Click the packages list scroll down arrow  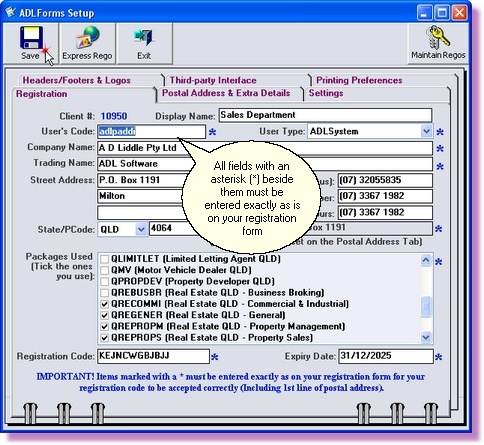pos(426,337)
